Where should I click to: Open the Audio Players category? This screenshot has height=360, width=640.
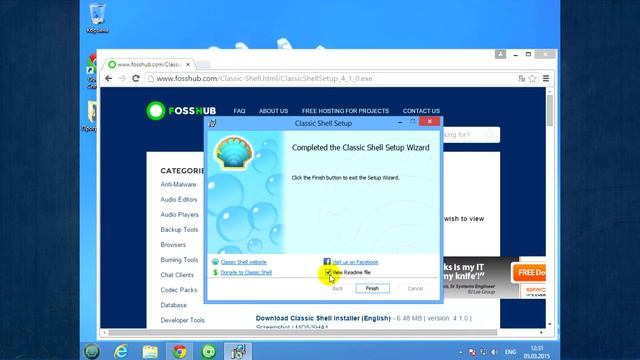tap(180, 215)
